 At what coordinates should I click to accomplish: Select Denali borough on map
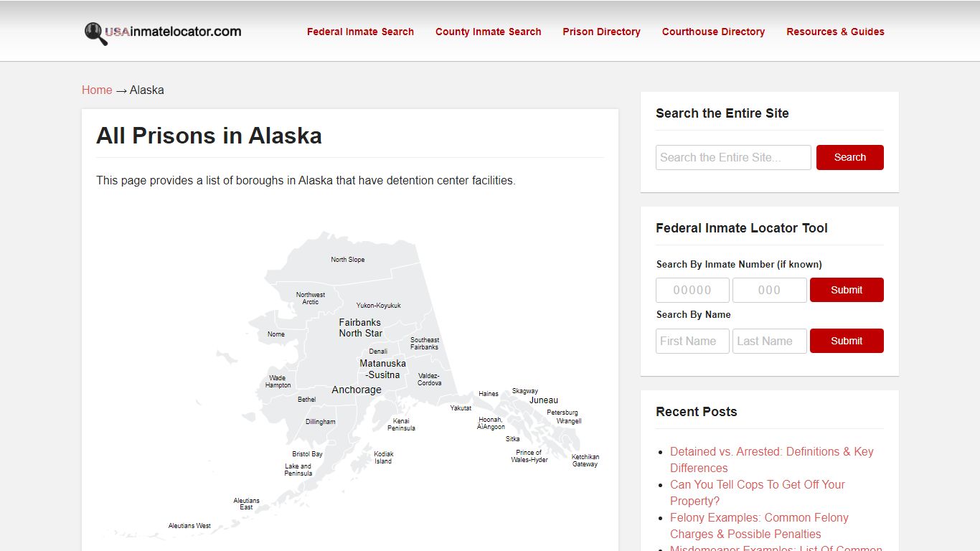[378, 352]
